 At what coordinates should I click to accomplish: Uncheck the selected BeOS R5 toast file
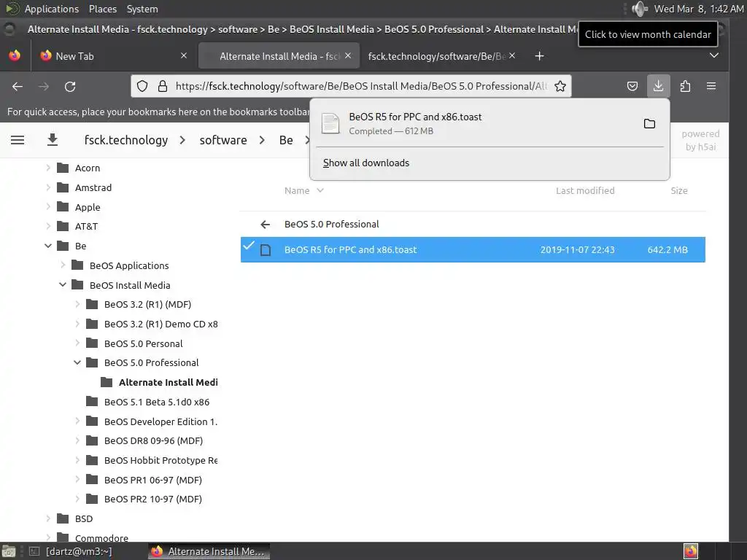[249, 246]
